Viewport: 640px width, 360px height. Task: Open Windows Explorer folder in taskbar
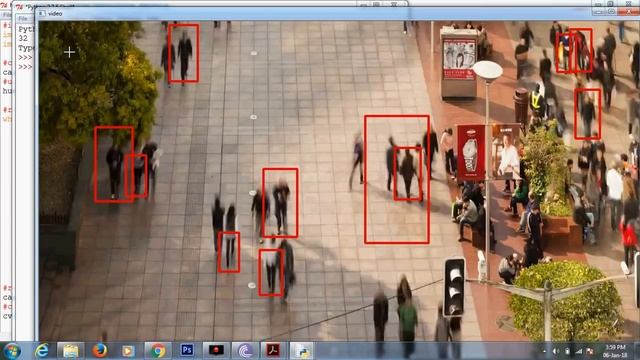[x=70, y=351]
